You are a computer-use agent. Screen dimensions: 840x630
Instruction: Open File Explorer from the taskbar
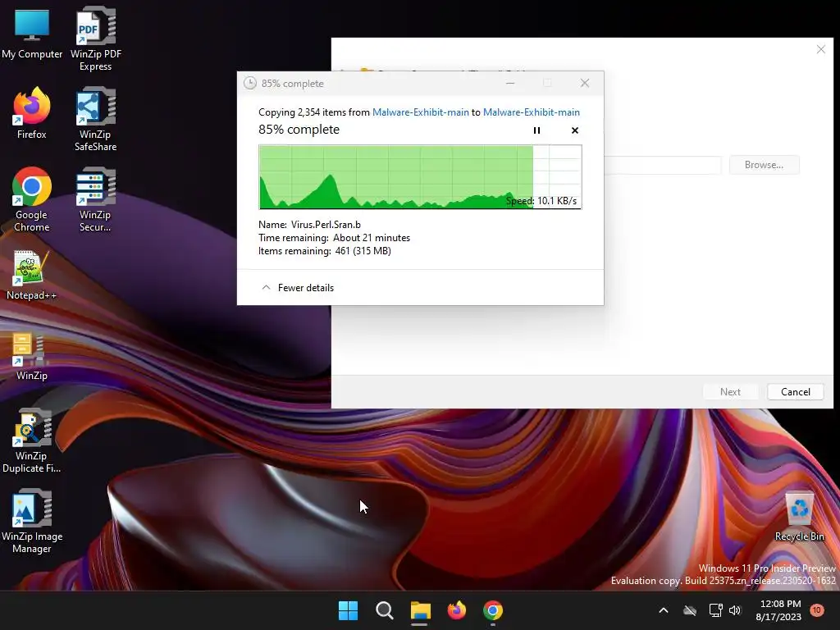pos(421,610)
